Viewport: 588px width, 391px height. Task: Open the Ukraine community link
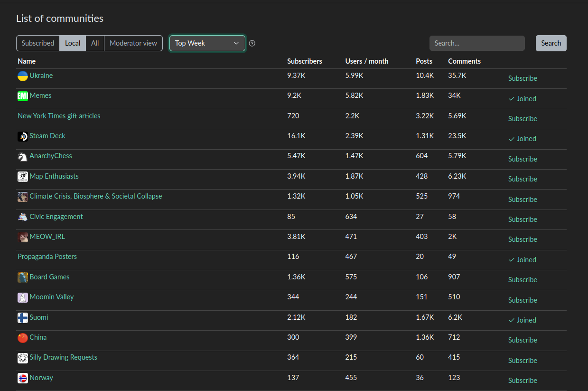(41, 76)
